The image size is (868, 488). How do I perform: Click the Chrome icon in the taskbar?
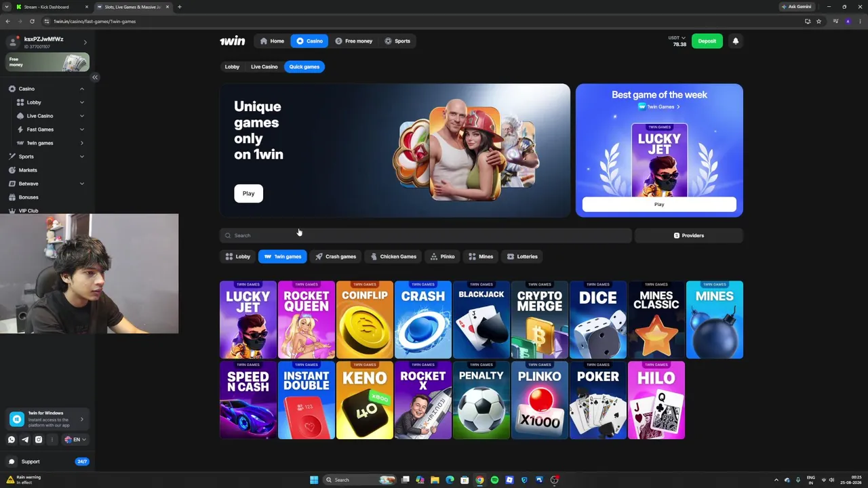pos(479,480)
